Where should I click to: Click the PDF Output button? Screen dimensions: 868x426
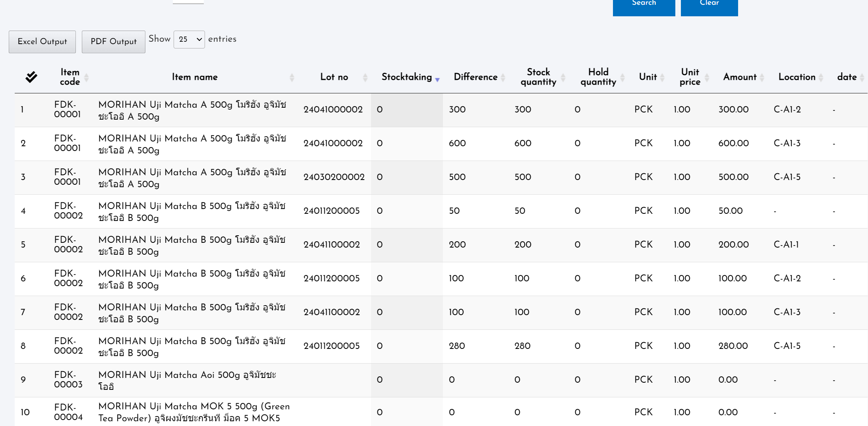click(114, 42)
